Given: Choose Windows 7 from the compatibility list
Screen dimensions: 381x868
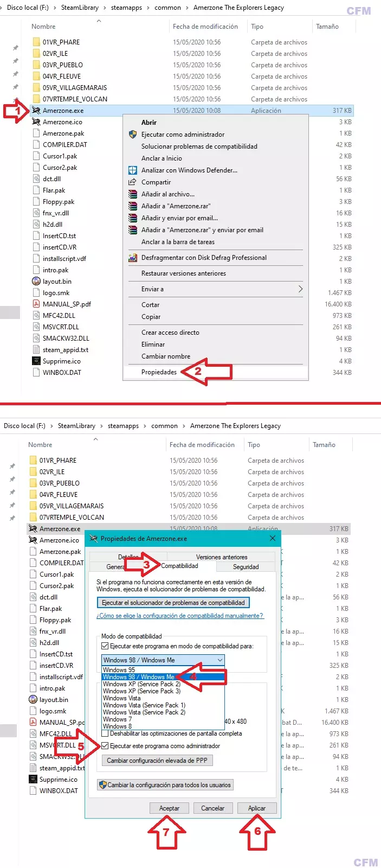Looking at the screenshot, I should [163, 719].
